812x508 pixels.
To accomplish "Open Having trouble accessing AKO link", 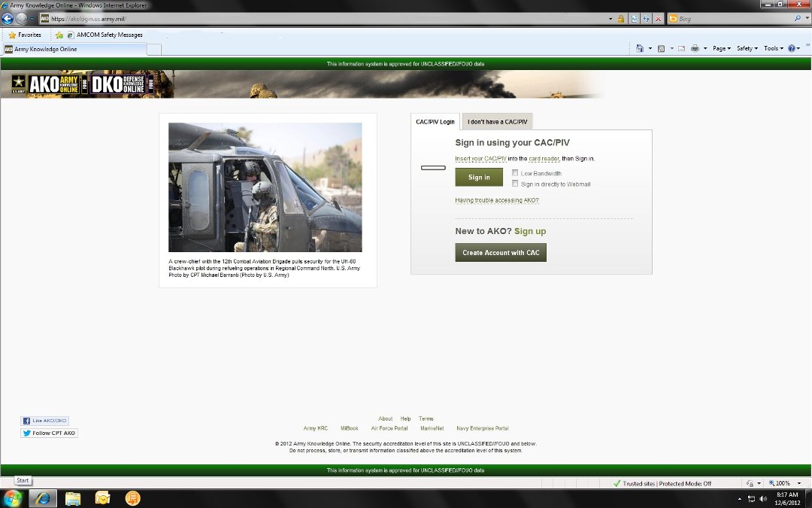I will (x=497, y=200).
